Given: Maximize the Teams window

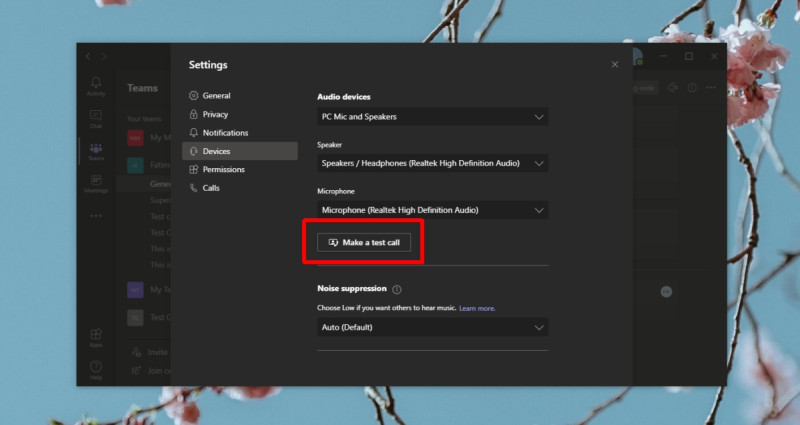Looking at the screenshot, I should pos(689,56).
